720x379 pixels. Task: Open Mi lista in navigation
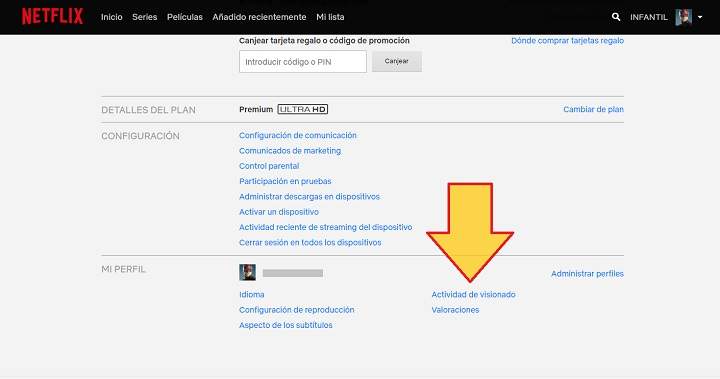click(x=330, y=17)
